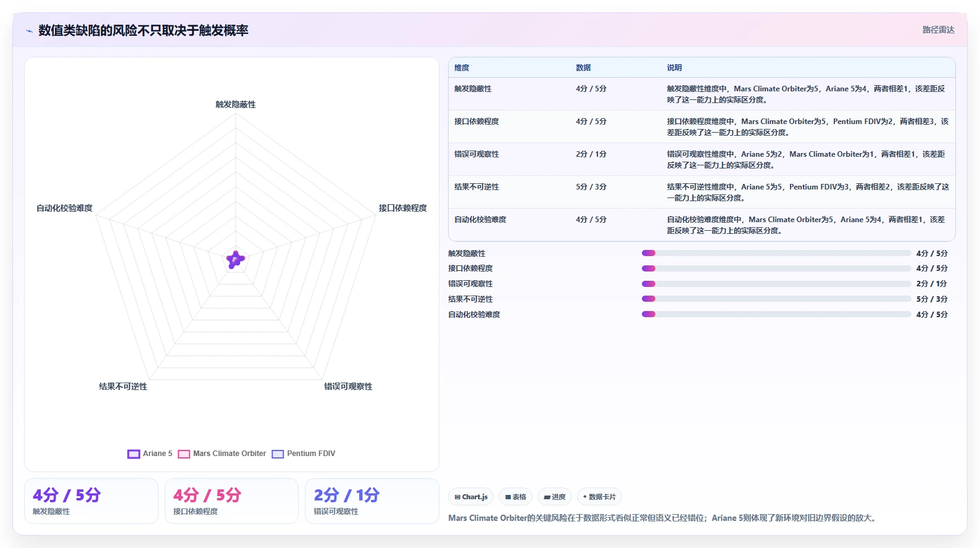Click the 触发隐蔽性 axis label on radar
The width and height of the screenshot is (980, 548).
point(236,104)
